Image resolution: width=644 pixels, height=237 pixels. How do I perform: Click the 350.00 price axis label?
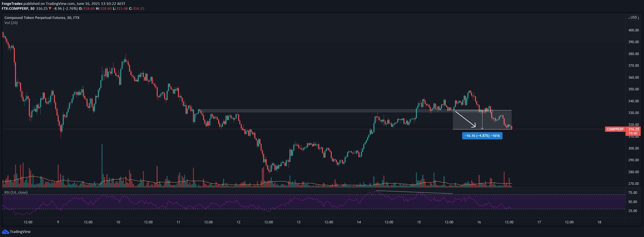(x=633, y=89)
